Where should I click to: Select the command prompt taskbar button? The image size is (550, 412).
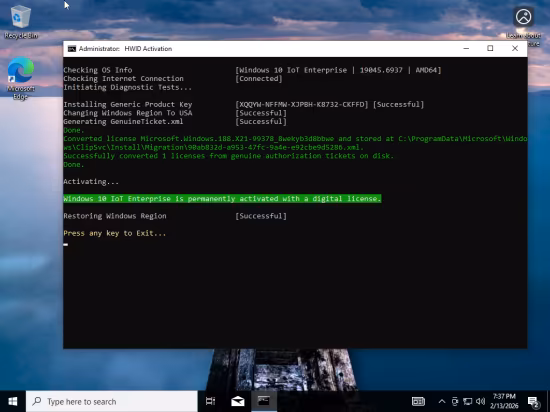click(x=264, y=401)
